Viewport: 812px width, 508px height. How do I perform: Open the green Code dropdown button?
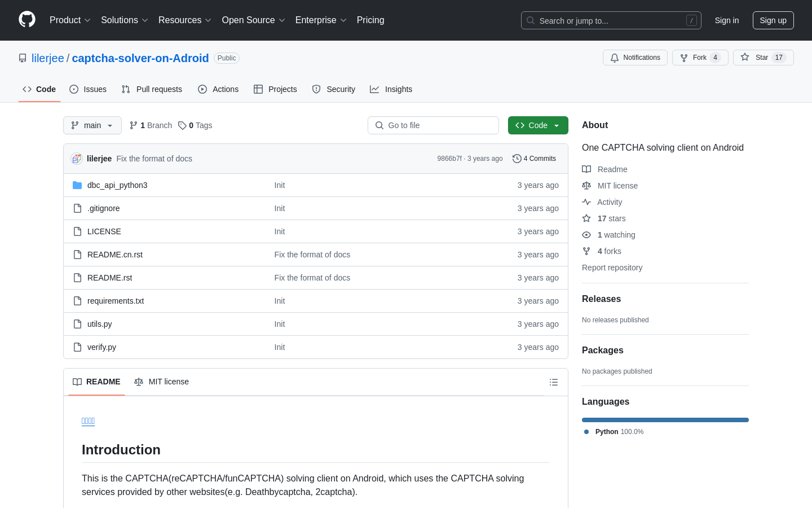[538, 125]
